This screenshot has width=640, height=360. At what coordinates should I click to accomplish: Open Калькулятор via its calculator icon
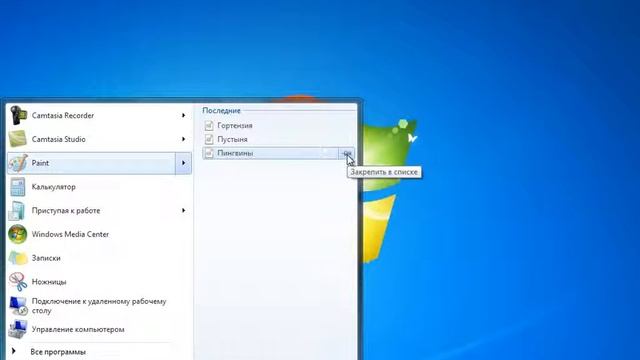coord(18,187)
